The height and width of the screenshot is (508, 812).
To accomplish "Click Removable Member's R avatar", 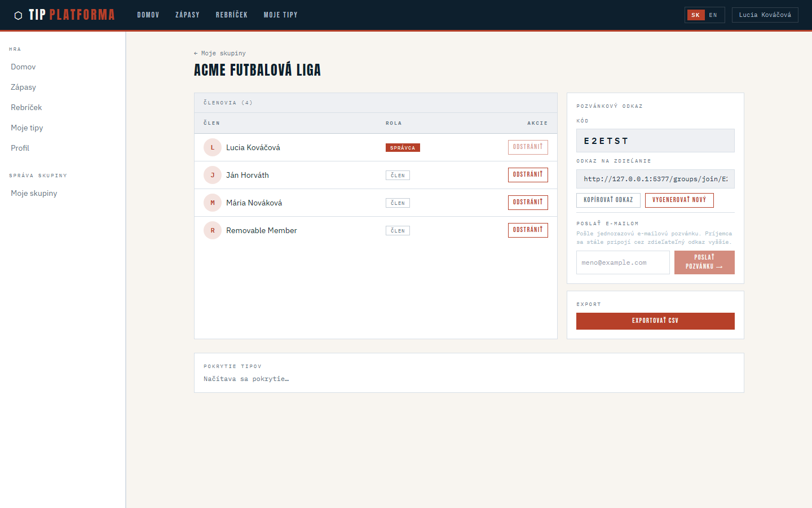I will coord(213,230).
